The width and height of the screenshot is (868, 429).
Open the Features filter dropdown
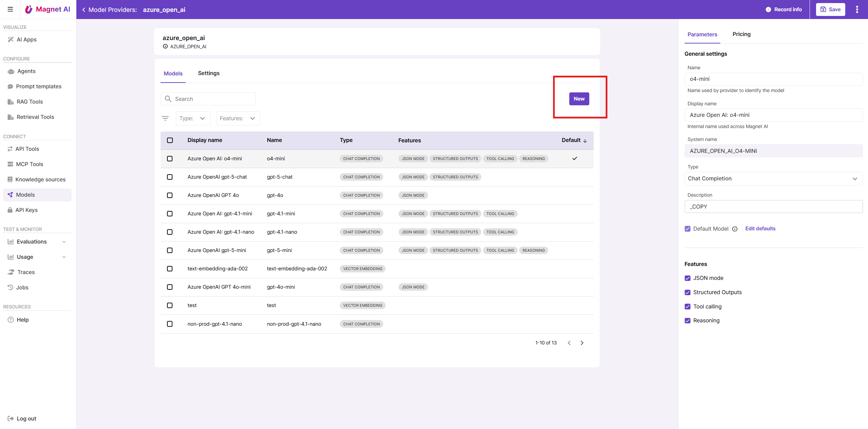tap(238, 118)
